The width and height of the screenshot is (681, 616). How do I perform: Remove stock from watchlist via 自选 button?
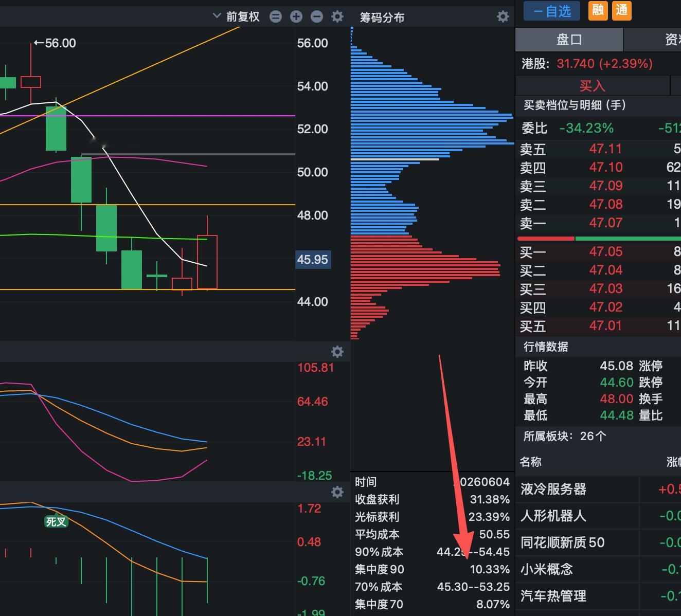click(x=551, y=11)
